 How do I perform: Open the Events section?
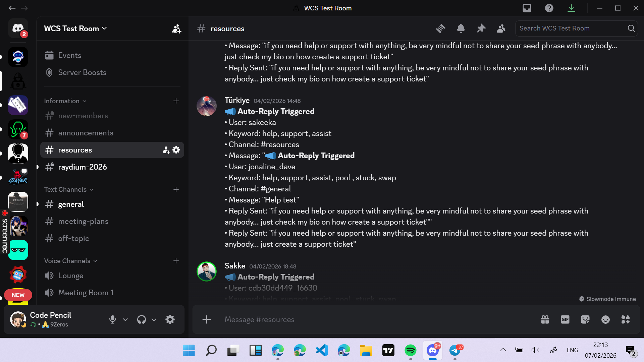(x=69, y=55)
